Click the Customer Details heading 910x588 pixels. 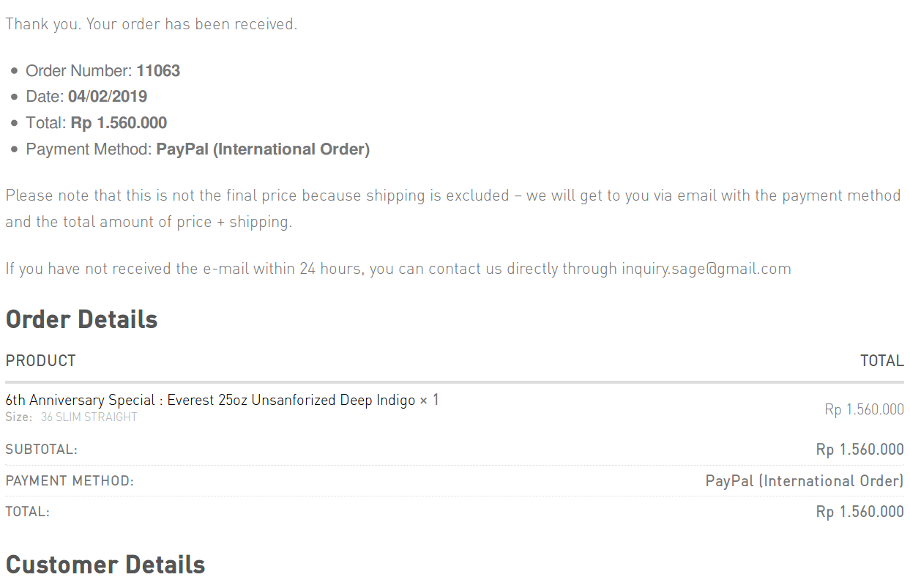105,565
